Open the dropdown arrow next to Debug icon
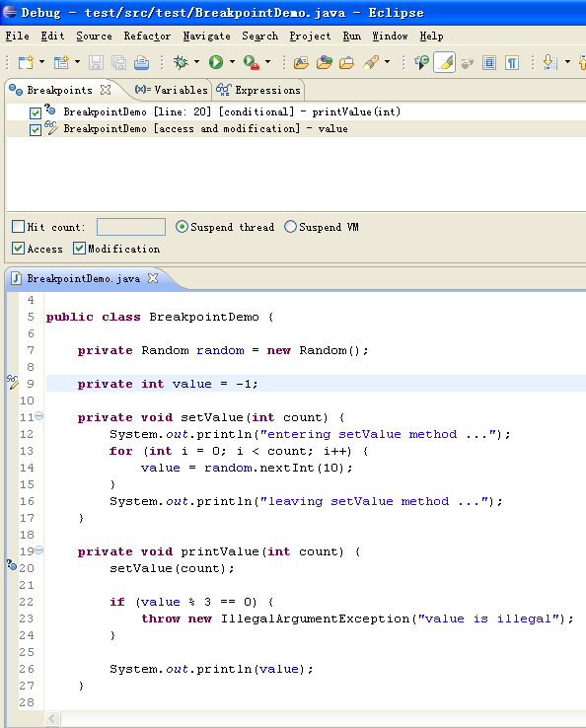586x728 pixels. coord(197,62)
